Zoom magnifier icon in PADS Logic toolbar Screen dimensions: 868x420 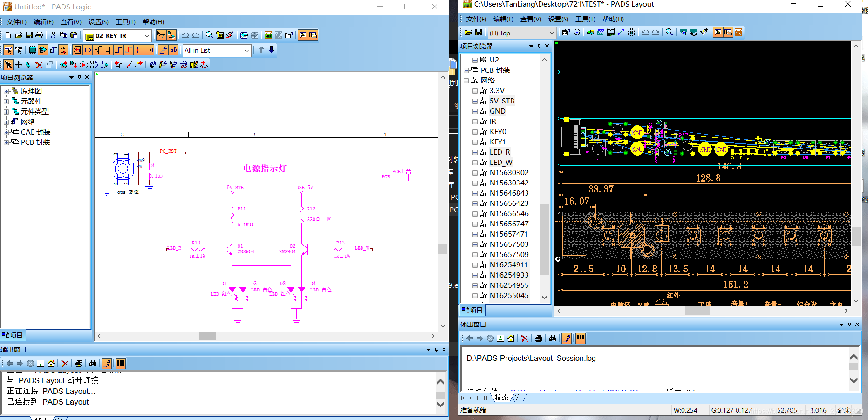[x=209, y=35]
